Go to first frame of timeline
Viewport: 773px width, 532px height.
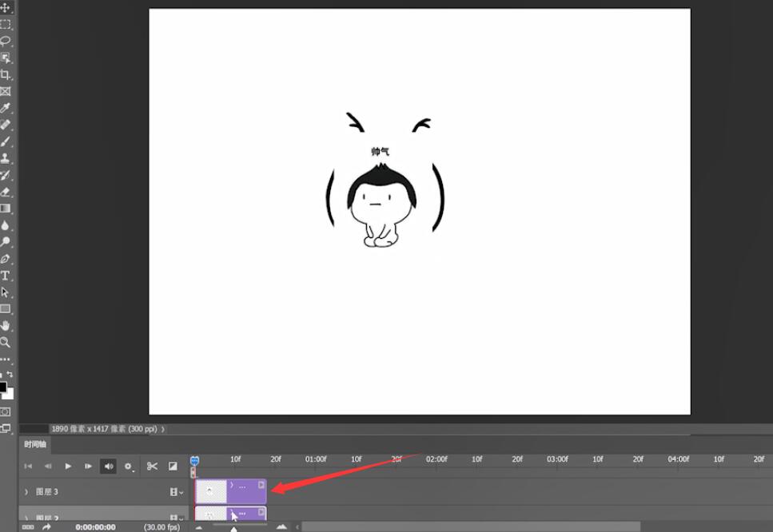[28, 466]
